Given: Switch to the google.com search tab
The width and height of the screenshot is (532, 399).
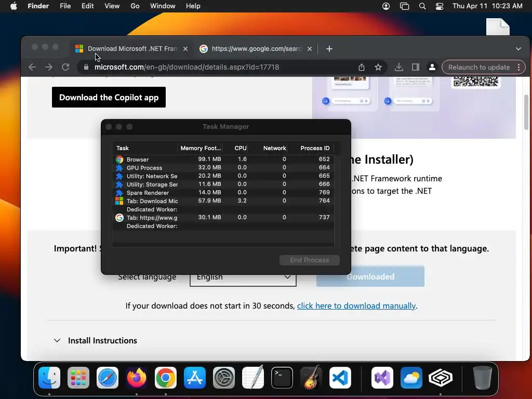Looking at the screenshot, I should tap(256, 49).
